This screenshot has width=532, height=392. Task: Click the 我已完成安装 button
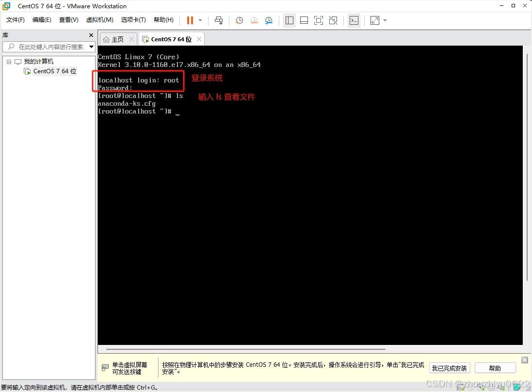449,368
